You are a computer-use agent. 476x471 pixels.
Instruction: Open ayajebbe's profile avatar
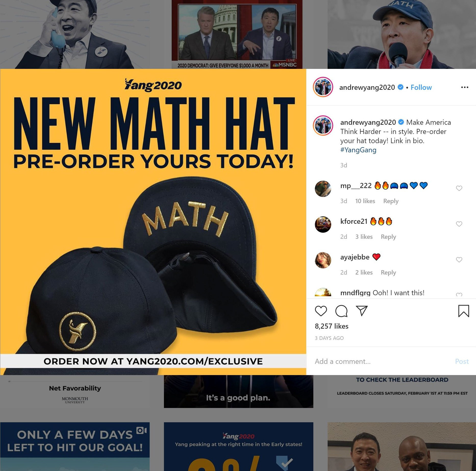323,260
